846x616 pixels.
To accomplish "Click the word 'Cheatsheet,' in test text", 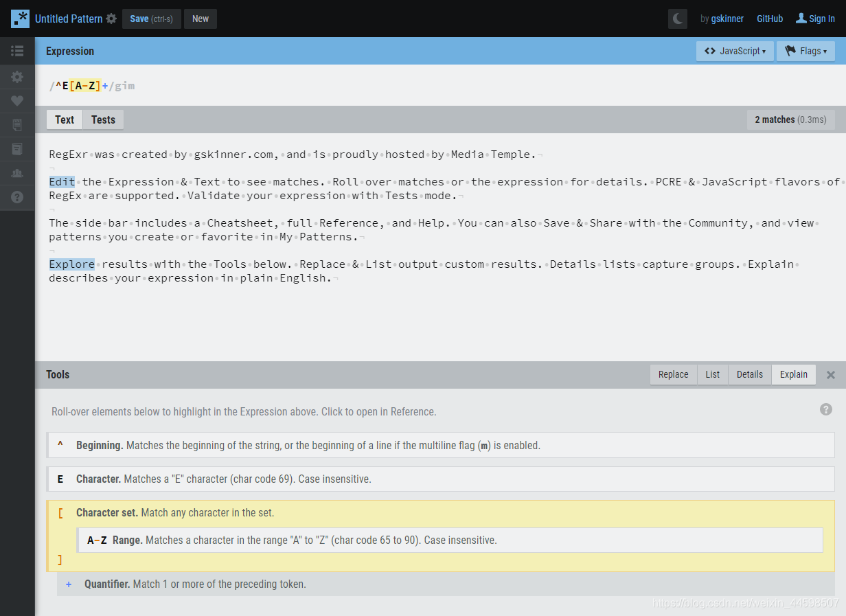I will click(x=244, y=223).
